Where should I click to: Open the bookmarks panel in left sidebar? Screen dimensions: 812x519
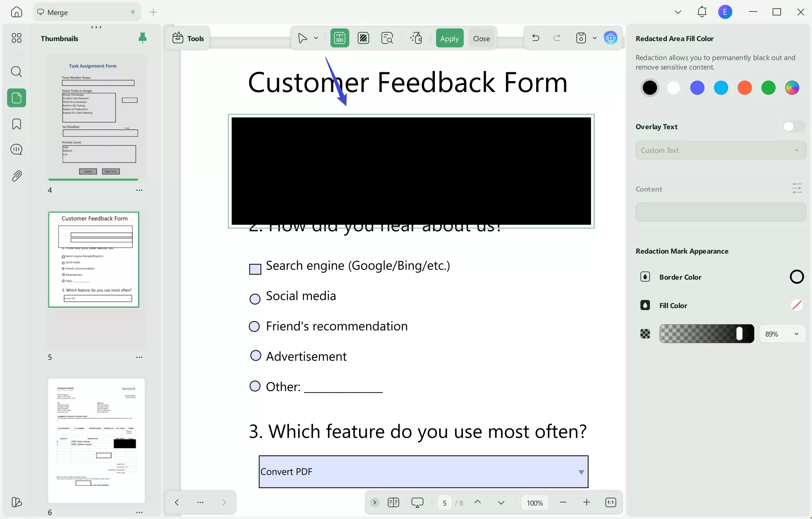17,124
